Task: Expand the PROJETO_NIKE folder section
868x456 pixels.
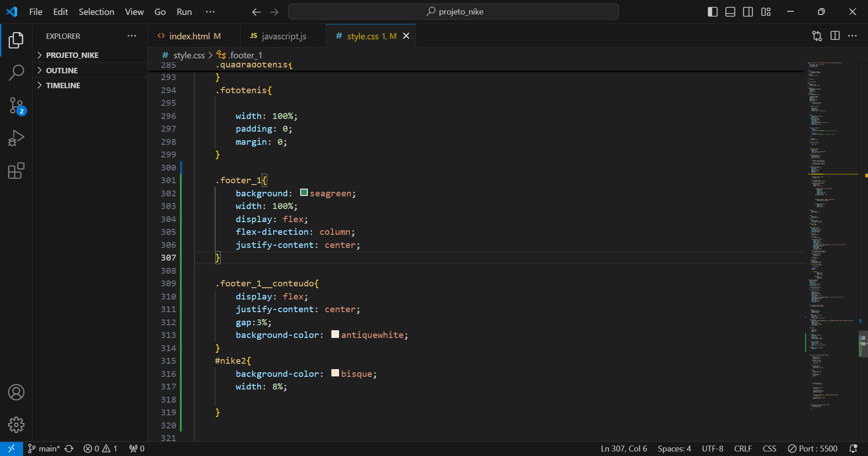Action: pos(90,55)
